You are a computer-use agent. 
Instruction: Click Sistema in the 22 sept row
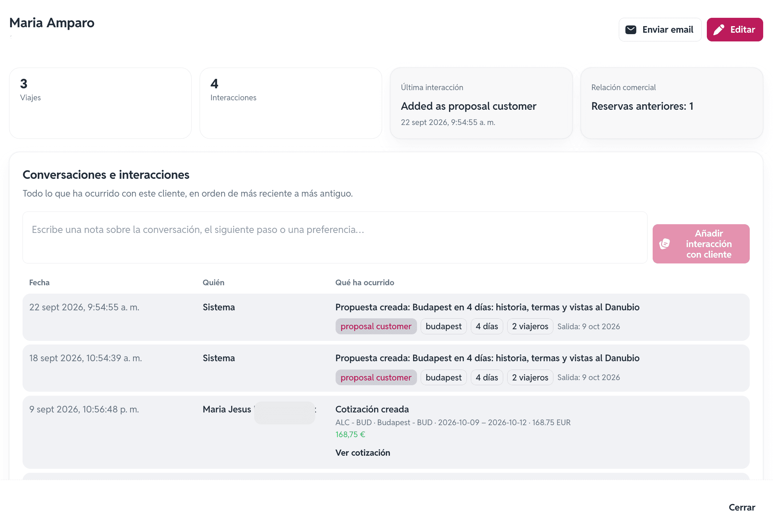219,307
